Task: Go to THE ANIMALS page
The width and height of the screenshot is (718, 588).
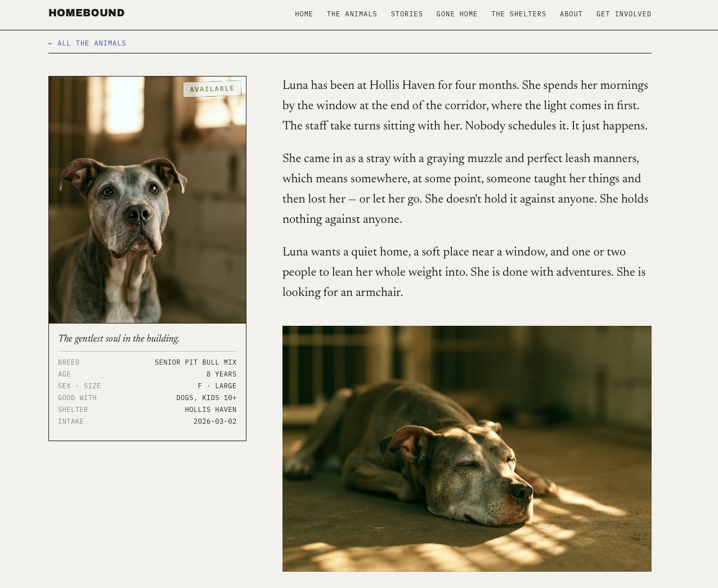Action: coord(352,14)
